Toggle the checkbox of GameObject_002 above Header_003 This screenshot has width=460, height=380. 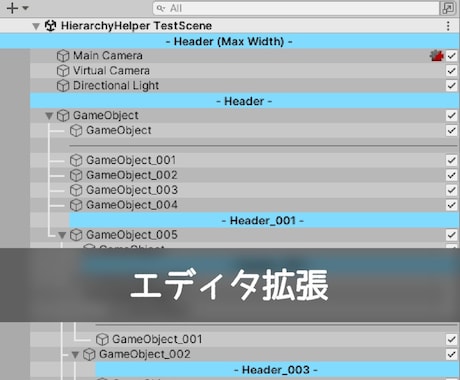coord(452,354)
